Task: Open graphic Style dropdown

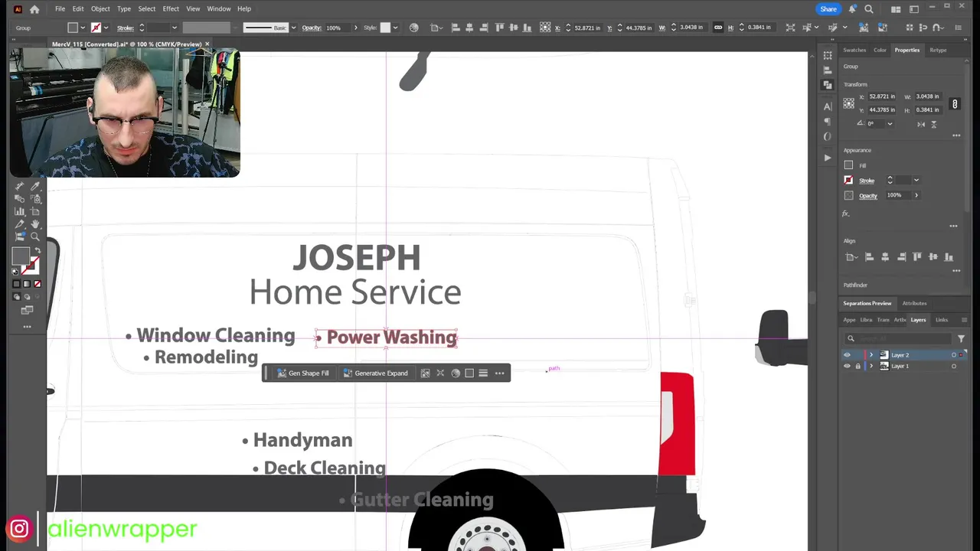Action: 394,28
